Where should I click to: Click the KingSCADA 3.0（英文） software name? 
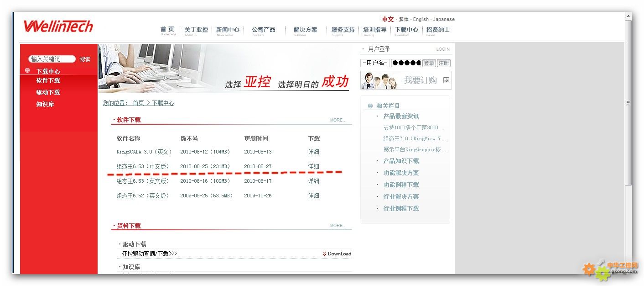coord(144,152)
